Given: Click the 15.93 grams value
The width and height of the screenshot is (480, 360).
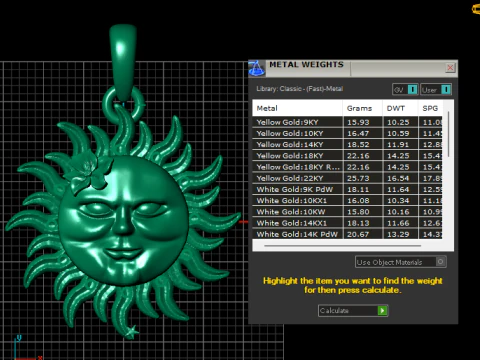Looking at the screenshot, I should 358,122.
